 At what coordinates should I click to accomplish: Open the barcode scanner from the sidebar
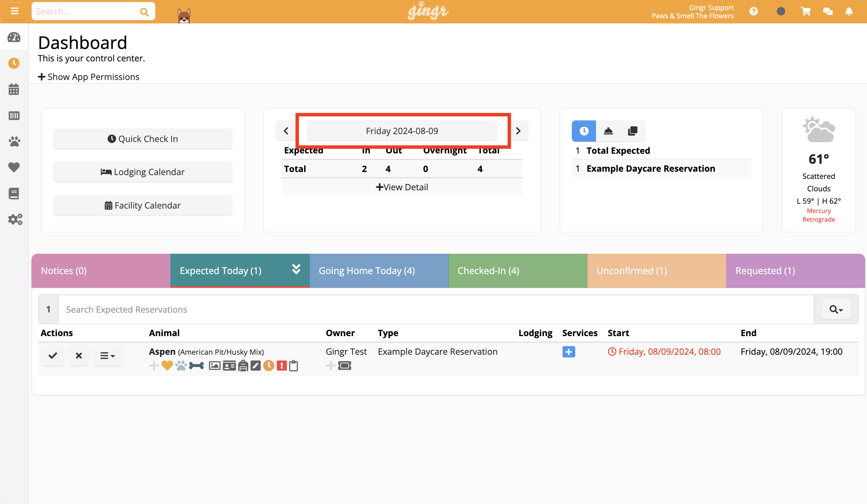tap(14, 116)
